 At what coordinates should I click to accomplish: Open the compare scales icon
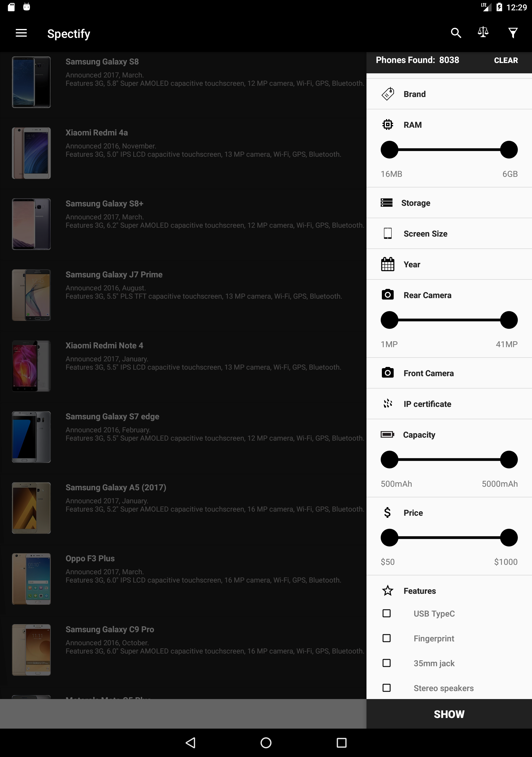click(483, 32)
